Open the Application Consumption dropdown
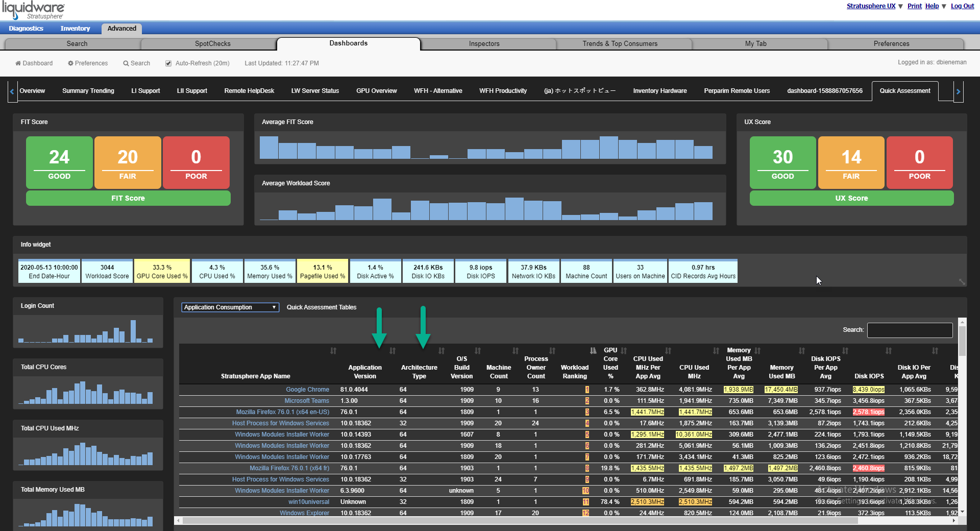980x531 pixels. [230, 307]
